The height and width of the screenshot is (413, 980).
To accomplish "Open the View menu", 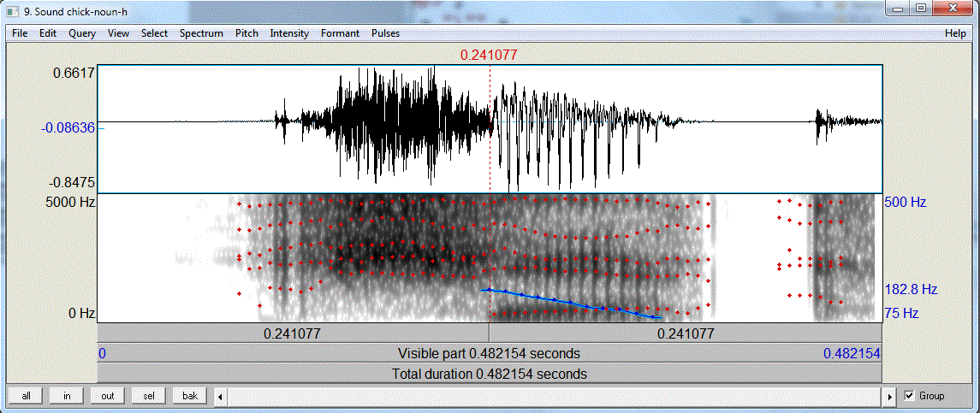I will [119, 33].
